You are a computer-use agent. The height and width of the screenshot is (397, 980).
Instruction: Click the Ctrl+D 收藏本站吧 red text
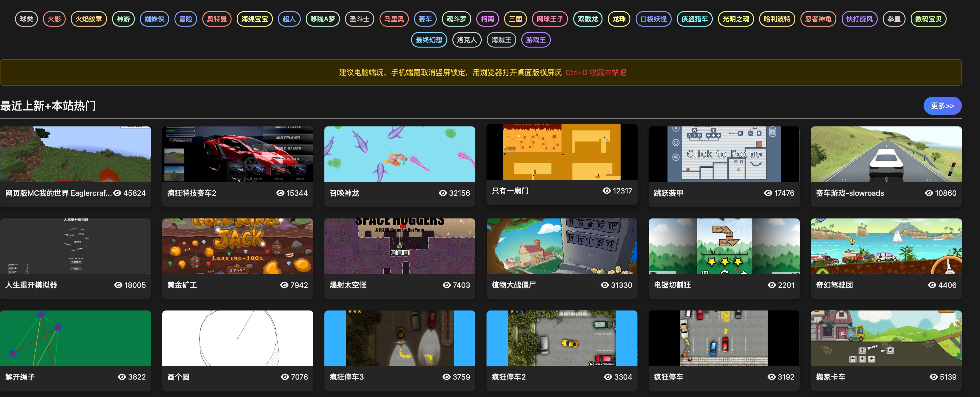coord(595,73)
